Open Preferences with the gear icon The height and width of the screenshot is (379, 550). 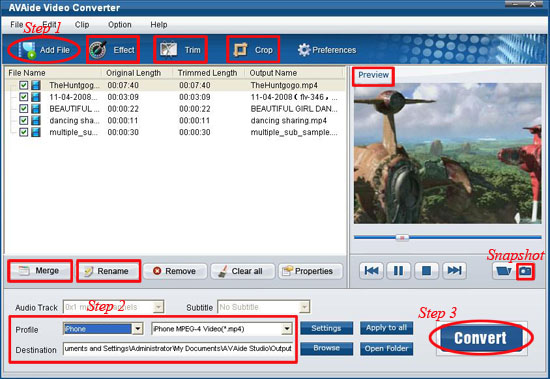coord(304,50)
